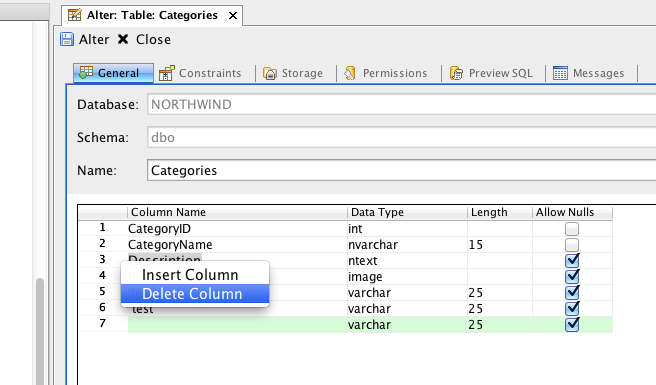Click the Alter button label
Viewport: 656px width, 385px height.
tap(94, 39)
